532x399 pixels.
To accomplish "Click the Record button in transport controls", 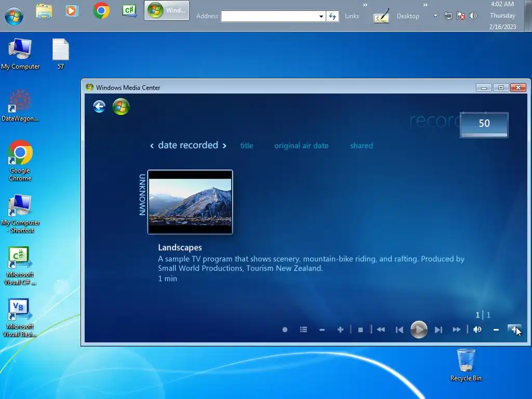I will click(x=285, y=329).
